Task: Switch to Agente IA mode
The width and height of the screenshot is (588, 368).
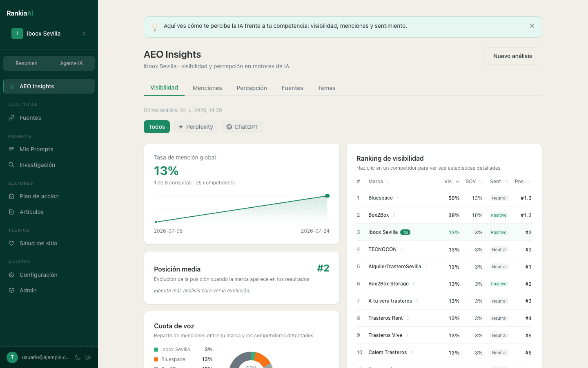Action: click(x=71, y=63)
